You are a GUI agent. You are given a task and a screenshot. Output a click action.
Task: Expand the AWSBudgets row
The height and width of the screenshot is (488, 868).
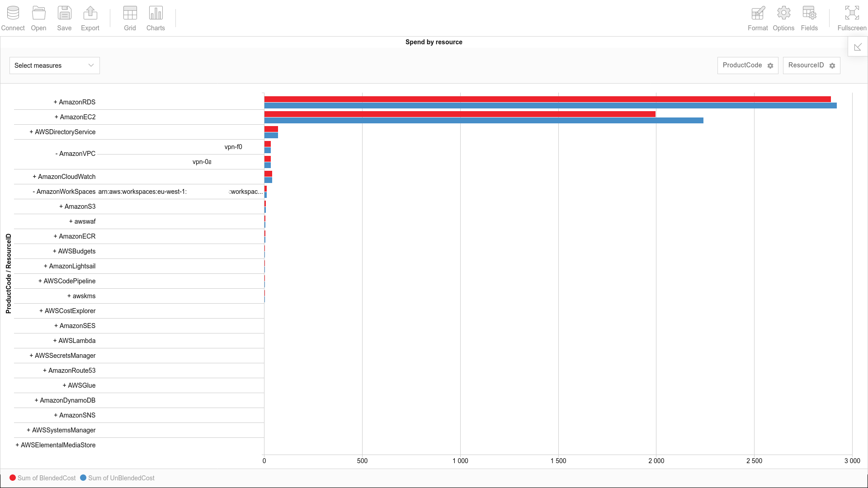pyautogui.click(x=74, y=251)
